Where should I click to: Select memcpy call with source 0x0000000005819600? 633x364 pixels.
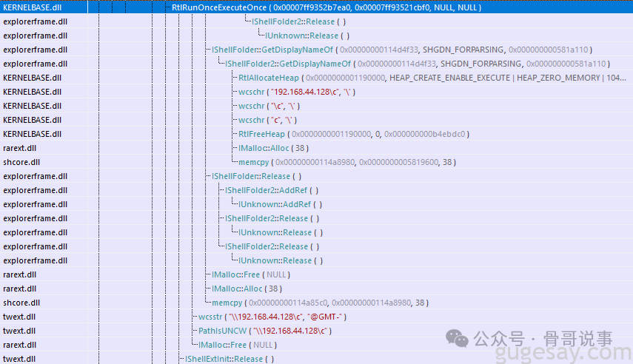pyautogui.click(x=347, y=162)
